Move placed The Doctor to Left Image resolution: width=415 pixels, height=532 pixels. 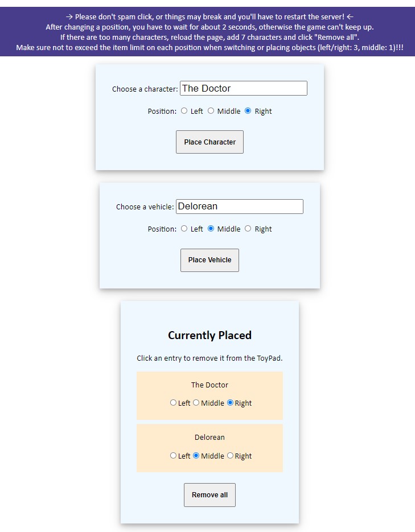pos(174,403)
